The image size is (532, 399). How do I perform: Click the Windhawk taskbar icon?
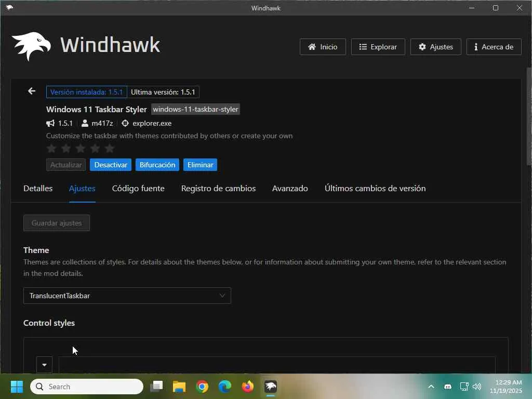pyautogui.click(x=271, y=387)
